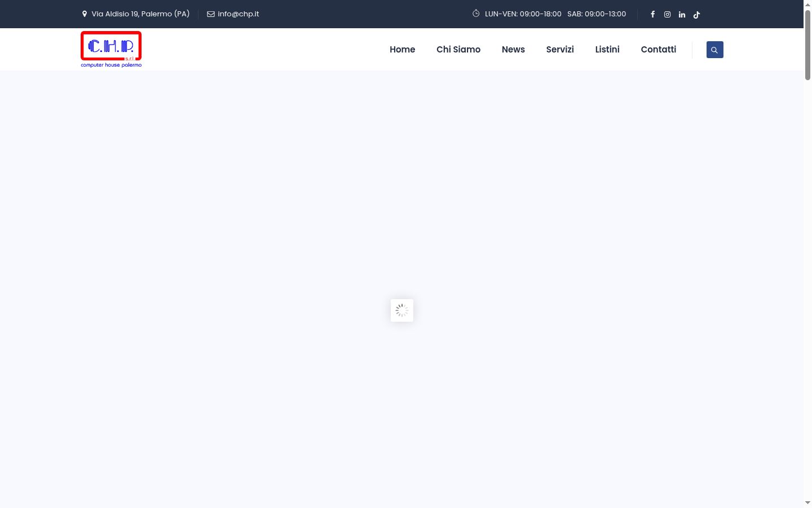
Task: Open the Servizi menu item
Action: coord(560,50)
